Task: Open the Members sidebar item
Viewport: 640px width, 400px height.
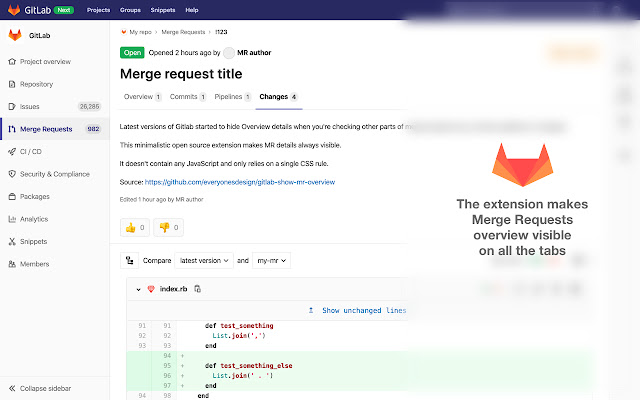Action: click(35, 264)
